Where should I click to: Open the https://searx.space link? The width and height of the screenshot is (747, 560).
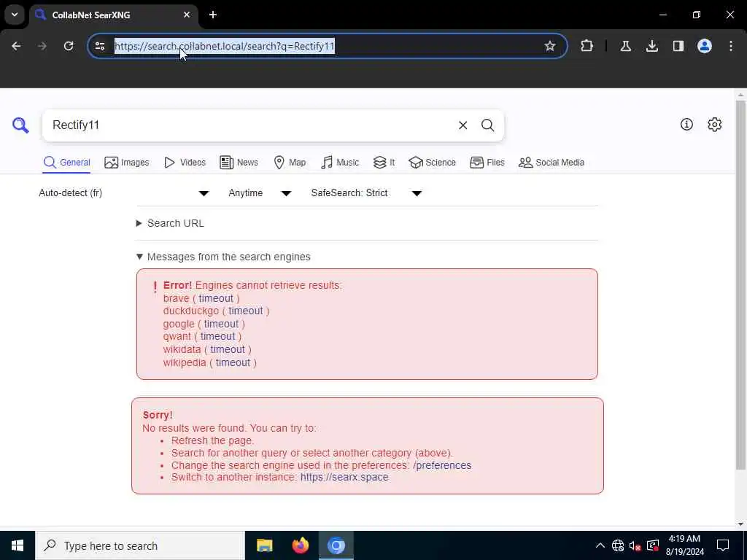344,477
